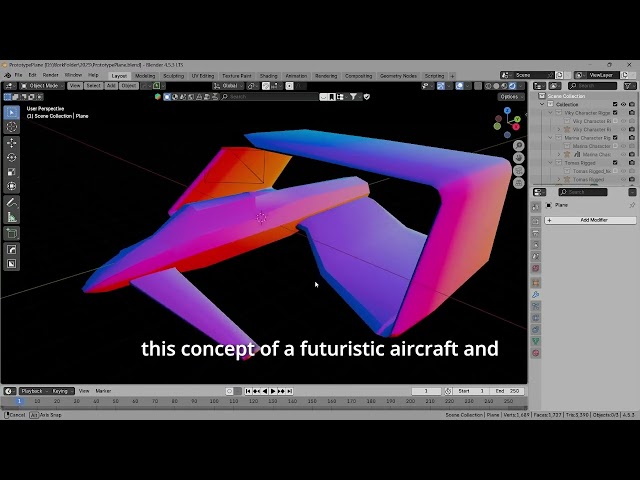The width and height of the screenshot is (640, 480).
Task: Open the Render menu
Action: point(51,76)
